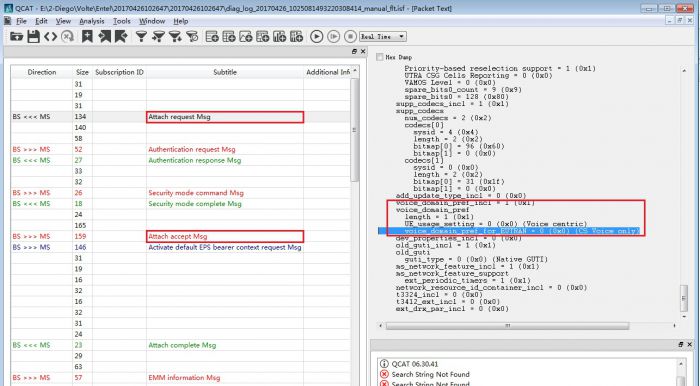Click the Subtitle column header
Screen dimensions: 700x386
[x=225, y=72]
